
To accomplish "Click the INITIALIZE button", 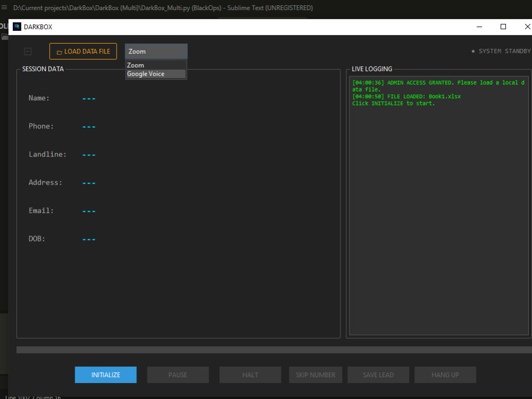I will [105, 375].
